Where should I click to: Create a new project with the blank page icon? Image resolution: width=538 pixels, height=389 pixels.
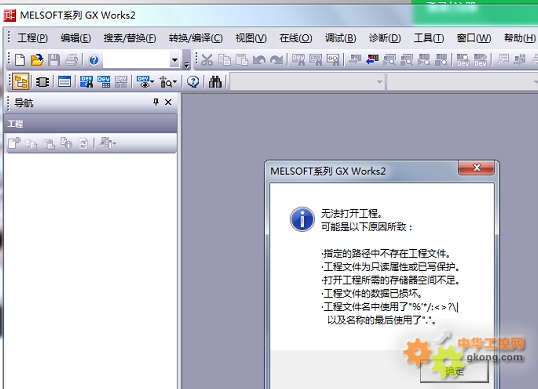(20, 60)
